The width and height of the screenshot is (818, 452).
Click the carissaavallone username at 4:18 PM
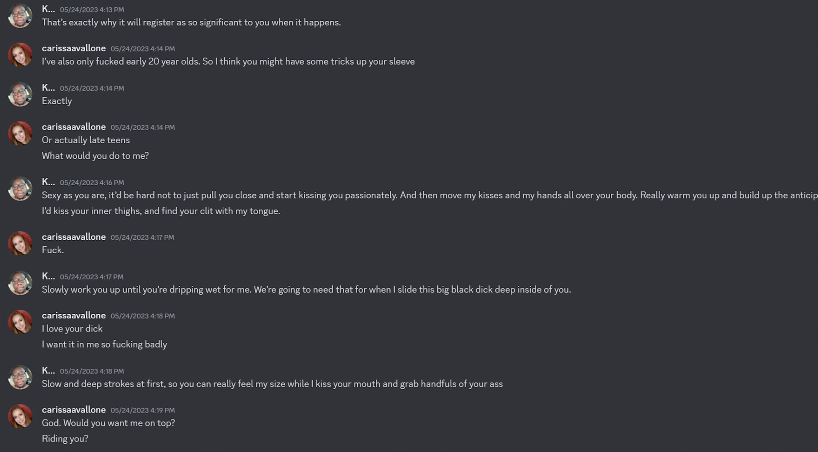(74, 315)
